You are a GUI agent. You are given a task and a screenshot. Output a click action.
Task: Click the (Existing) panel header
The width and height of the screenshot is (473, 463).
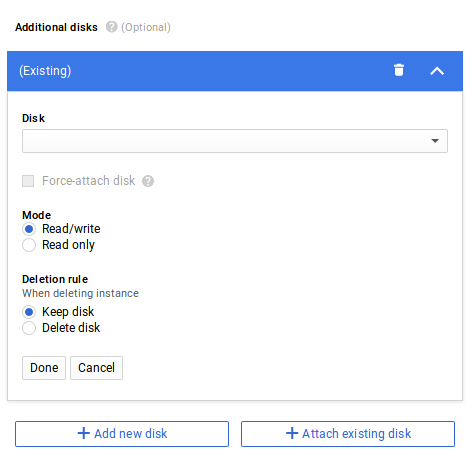pyautogui.click(x=235, y=71)
